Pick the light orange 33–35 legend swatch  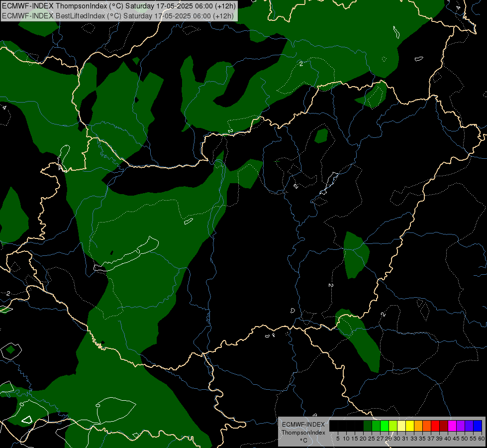pyautogui.click(x=418, y=426)
